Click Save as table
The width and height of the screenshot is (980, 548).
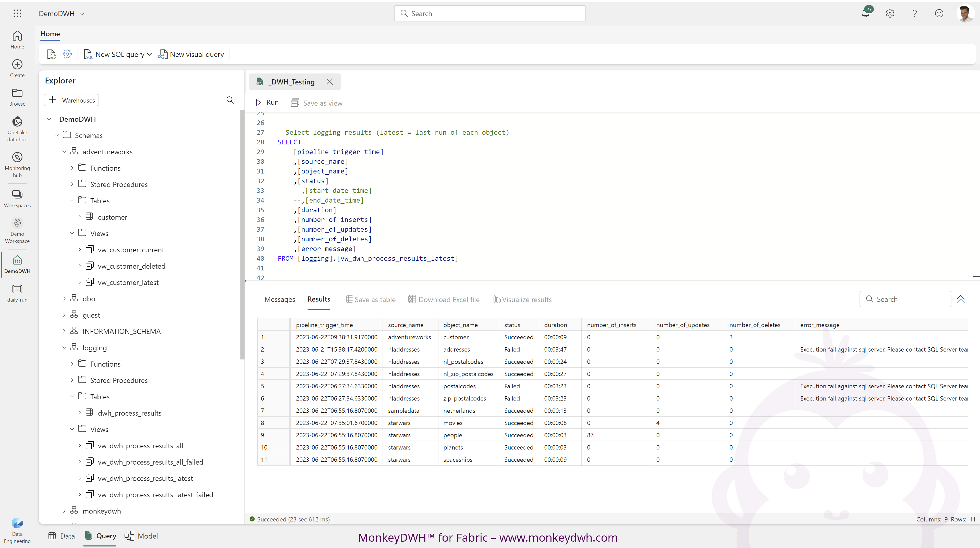click(x=371, y=299)
